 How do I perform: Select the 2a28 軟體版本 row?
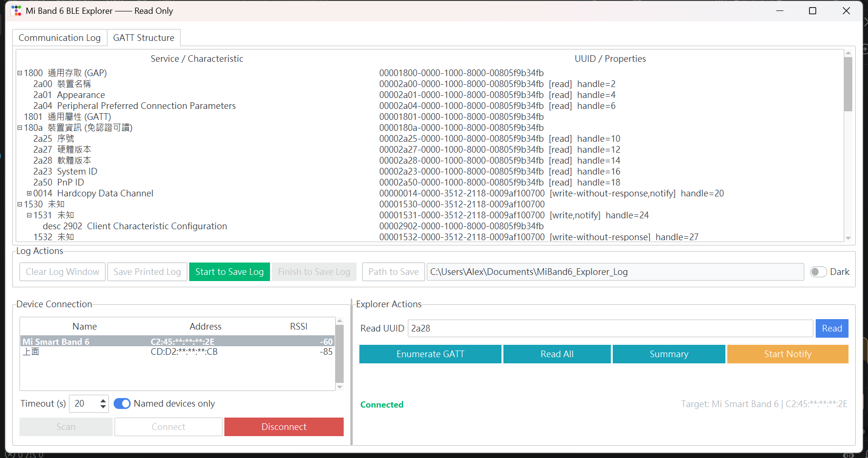click(x=430, y=160)
